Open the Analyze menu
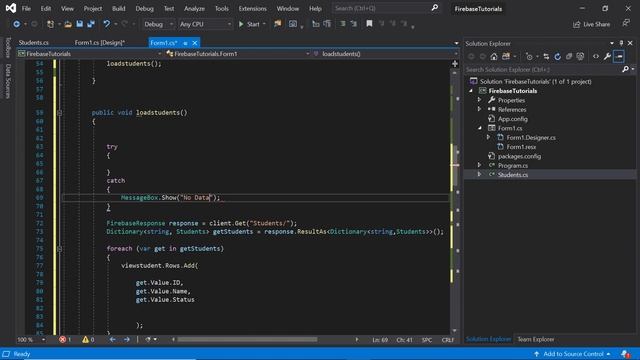640x360 pixels. coord(194,9)
